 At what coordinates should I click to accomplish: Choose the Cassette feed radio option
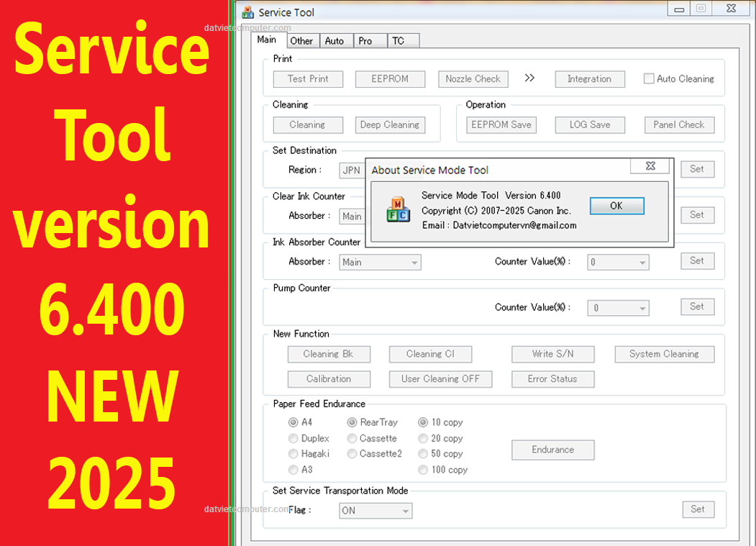pyautogui.click(x=352, y=438)
